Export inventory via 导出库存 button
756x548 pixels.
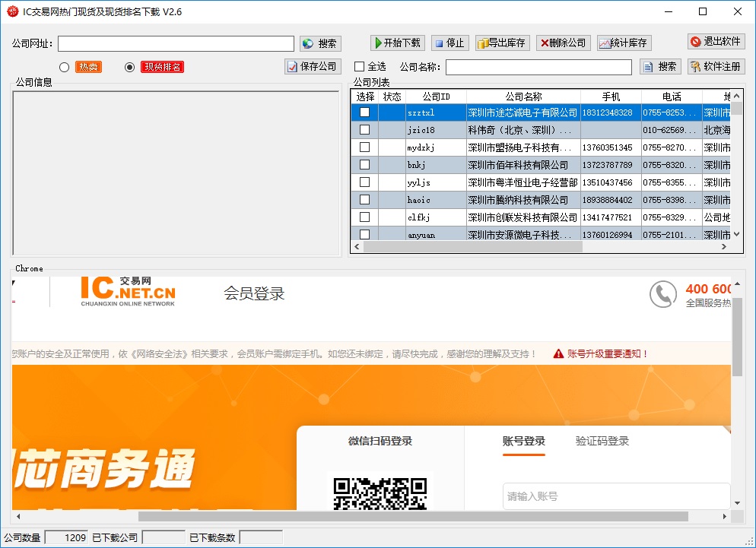[503, 43]
